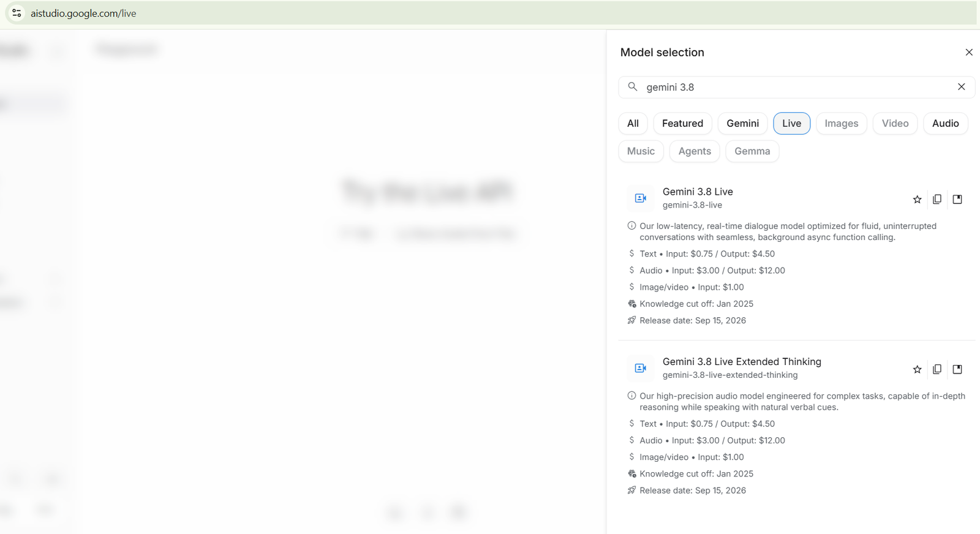This screenshot has width=980, height=534.
Task: Open the site info icon in address bar
Action: click(17, 13)
